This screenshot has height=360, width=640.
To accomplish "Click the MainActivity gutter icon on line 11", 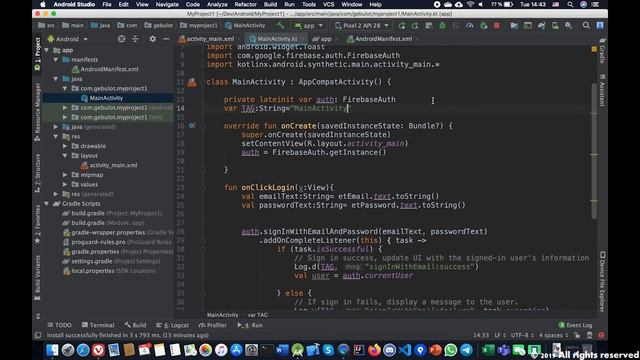I will tap(192, 82).
